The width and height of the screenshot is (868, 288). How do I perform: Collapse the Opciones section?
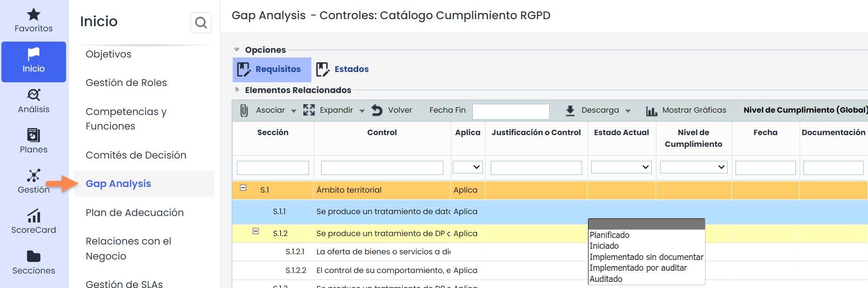[237, 50]
